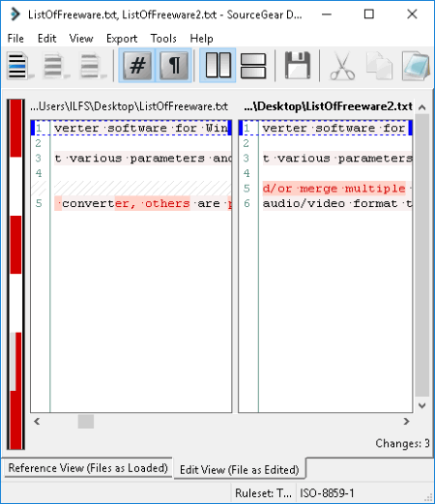Copy selection with the copy icon
This screenshot has width=435, height=504.
(x=379, y=66)
